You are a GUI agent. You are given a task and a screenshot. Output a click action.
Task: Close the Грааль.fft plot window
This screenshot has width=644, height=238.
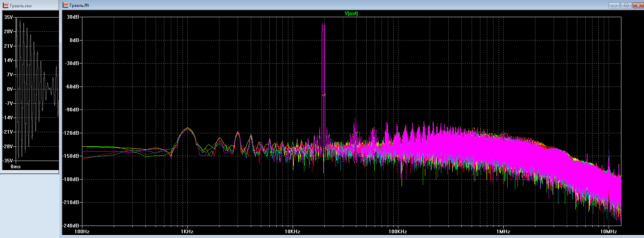tap(638, 5)
